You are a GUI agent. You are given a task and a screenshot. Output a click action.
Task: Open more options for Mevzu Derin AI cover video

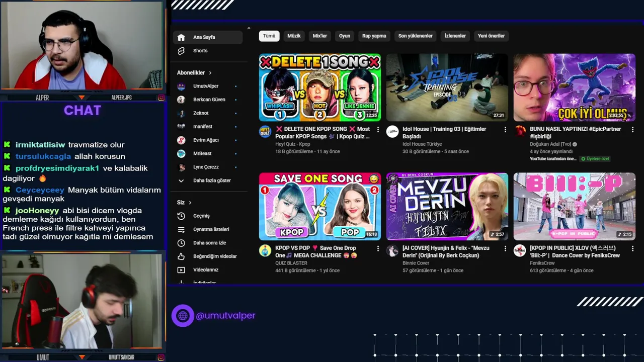point(505,248)
